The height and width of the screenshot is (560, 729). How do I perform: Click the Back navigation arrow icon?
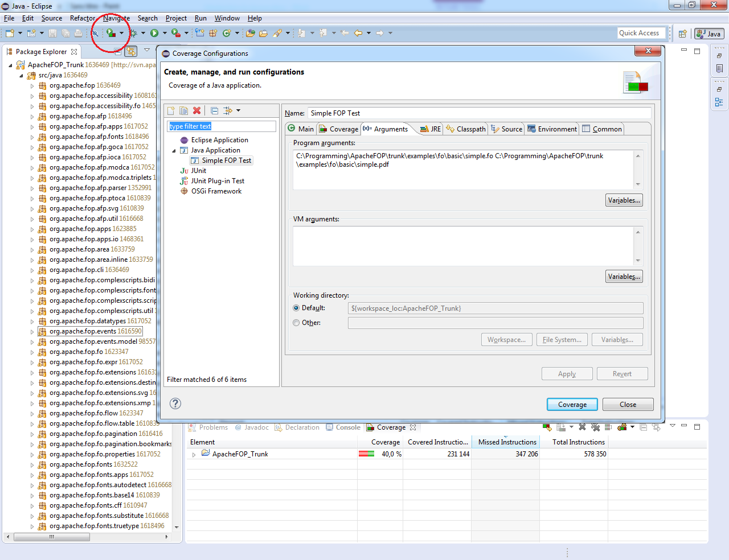coord(358,33)
